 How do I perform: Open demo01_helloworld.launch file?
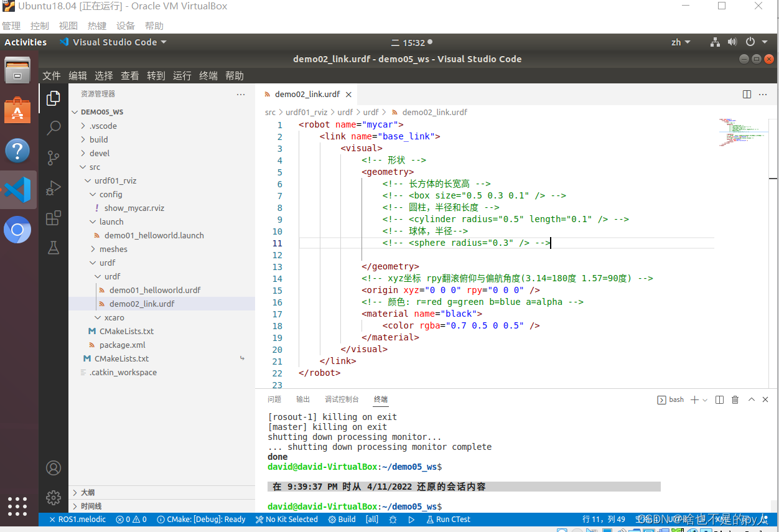point(162,235)
